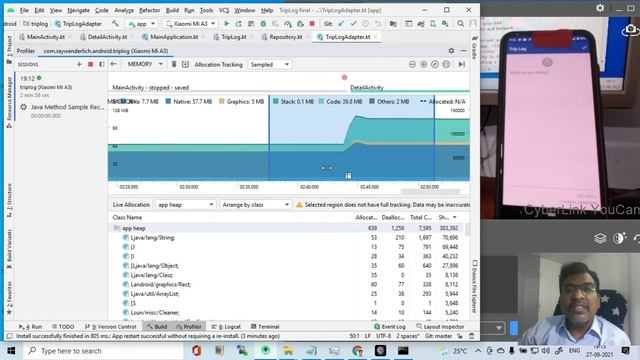
Task: Open the MEMORY profiler dropdown
Action: tap(145, 64)
